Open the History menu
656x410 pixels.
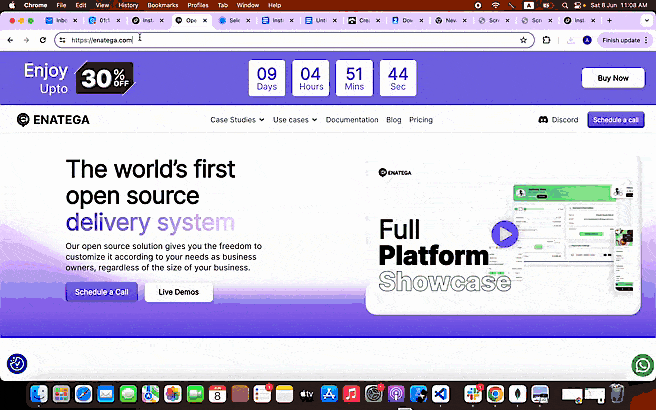coord(128,5)
